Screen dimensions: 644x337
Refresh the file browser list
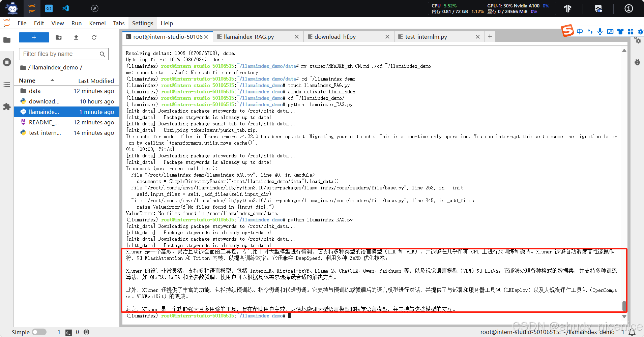(94, 37)
